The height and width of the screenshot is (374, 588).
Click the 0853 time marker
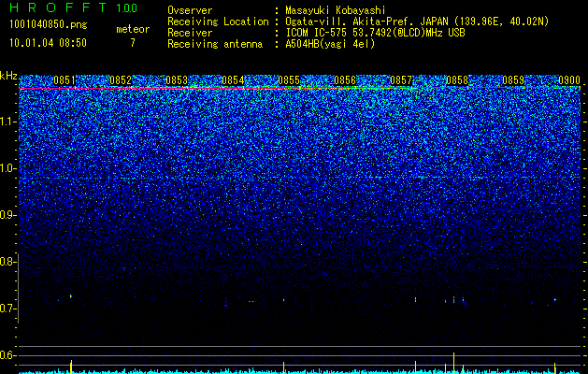click(x=177, y=80)
